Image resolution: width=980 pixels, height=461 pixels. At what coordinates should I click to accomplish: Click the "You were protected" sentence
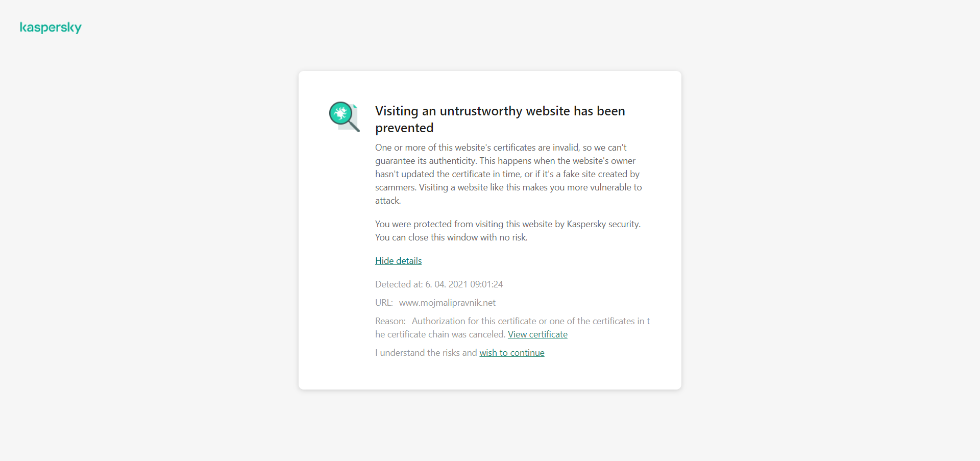(x=507, y=224)
